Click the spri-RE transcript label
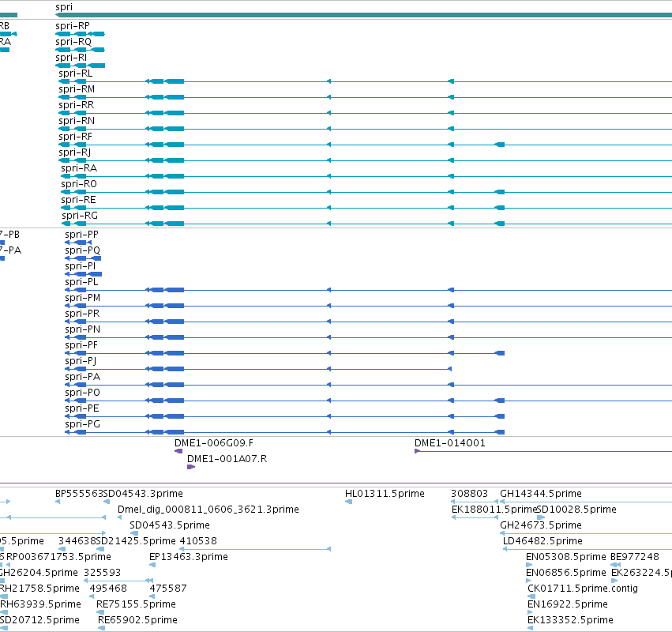 click(78, 200)
